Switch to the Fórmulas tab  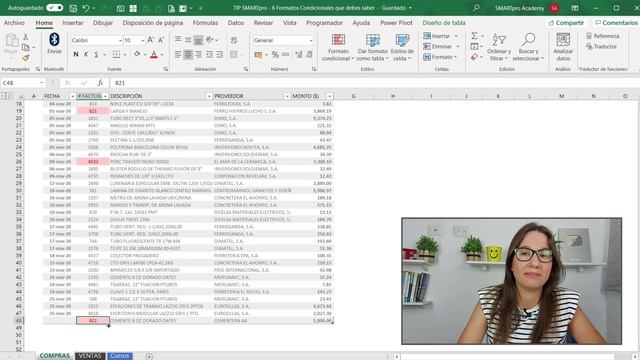pyautogui.click(x=205, y=23)
